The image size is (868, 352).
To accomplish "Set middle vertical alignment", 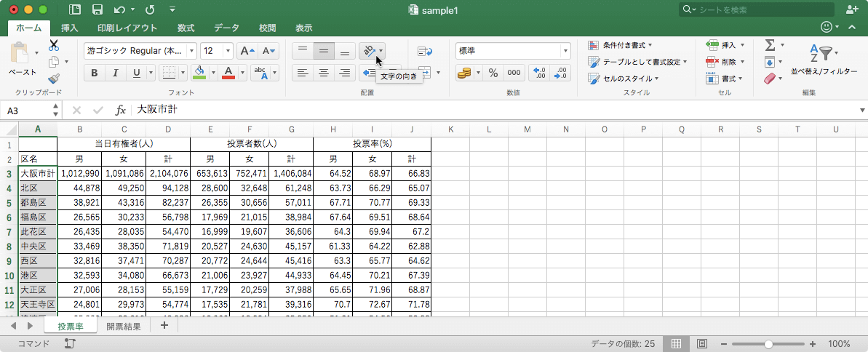I will [x=323, y=51].
